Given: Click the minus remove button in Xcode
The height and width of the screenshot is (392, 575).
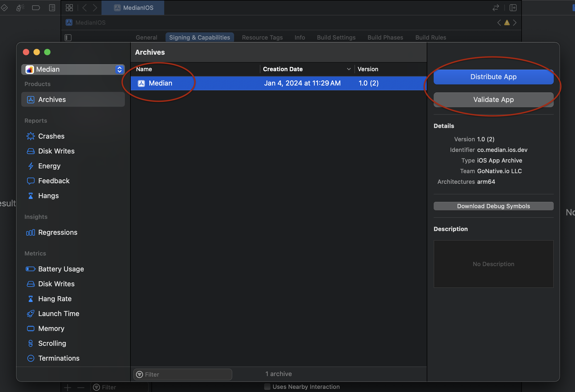Looking at the screenshot, I should pos(81,387).
